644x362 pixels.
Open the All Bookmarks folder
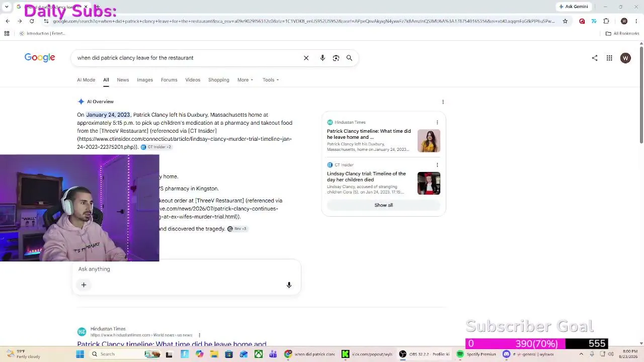pos(622,34)
